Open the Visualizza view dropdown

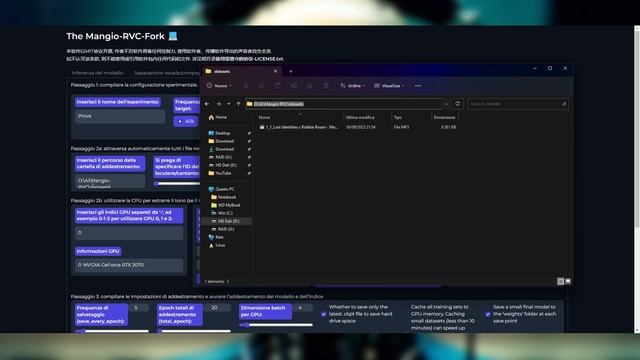(389, 86)
